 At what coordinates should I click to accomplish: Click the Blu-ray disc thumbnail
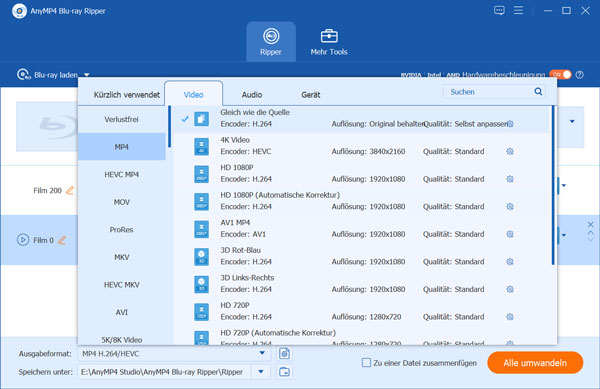pyautogui.click(x=47, y=126)
